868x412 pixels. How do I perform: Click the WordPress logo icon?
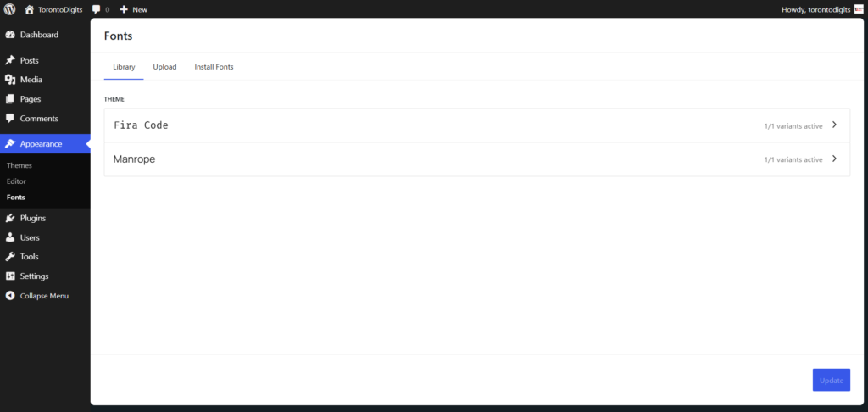[x=10, y=9]
